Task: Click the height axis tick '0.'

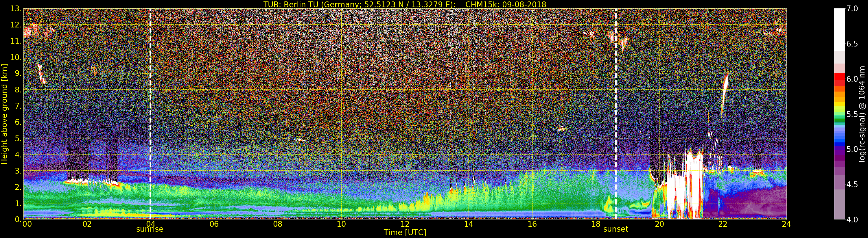Action: coord(18,220)
